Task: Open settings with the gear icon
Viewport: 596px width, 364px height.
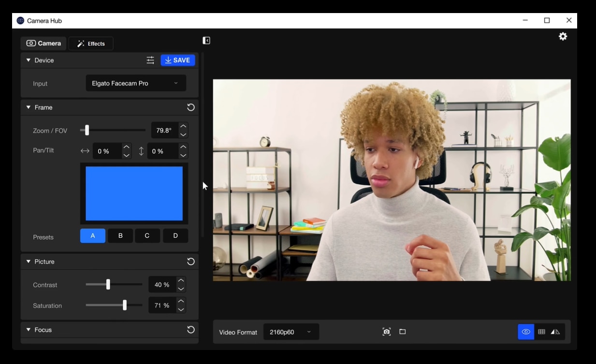Action: point(563,37)
